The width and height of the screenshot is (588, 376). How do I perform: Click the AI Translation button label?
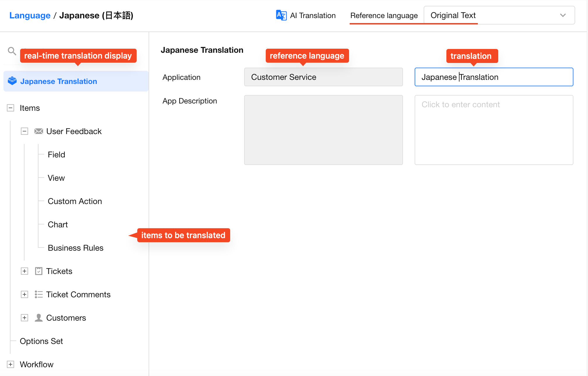tap(313, 15)
